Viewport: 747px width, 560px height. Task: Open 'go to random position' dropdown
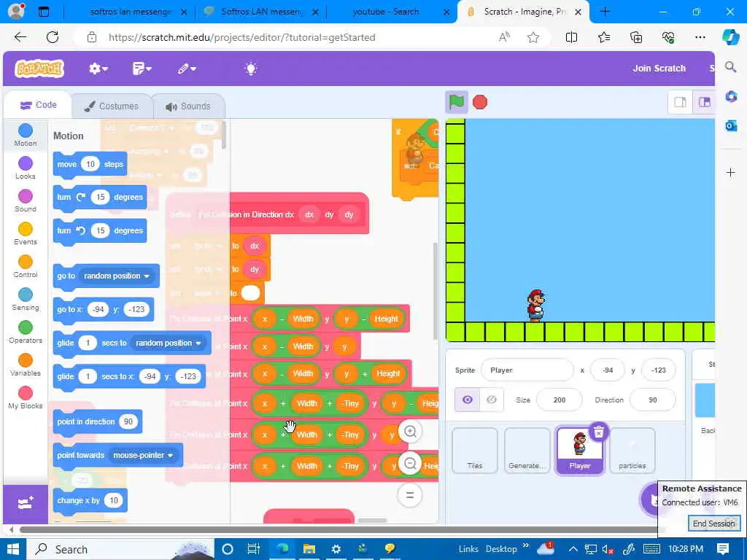point(117,276)
